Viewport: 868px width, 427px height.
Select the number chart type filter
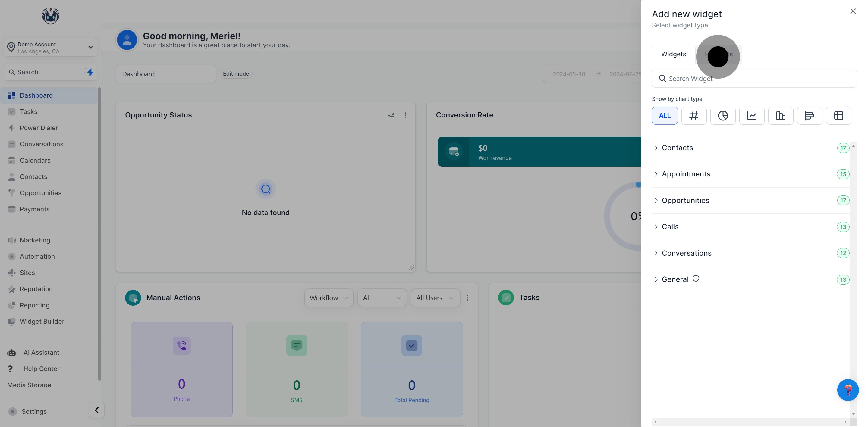pos(693,116)
